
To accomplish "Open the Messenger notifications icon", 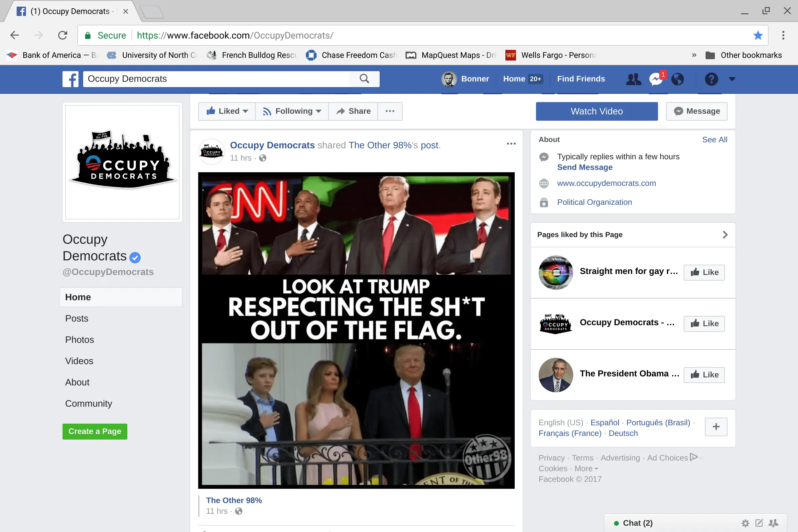I will click(656, 79).
